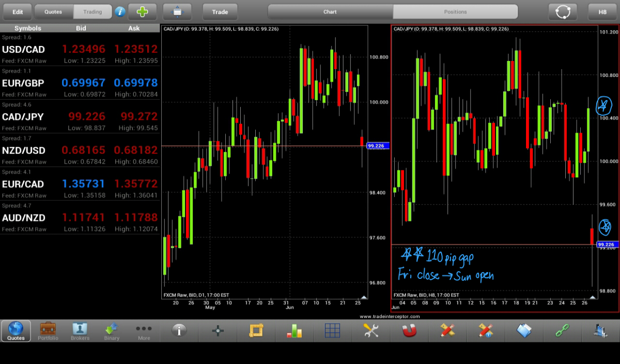This screenshot has height=364, width=620.
Task: Select the CAD/JPY quote row
Action: pyautogui.click(x=80, y=116)
